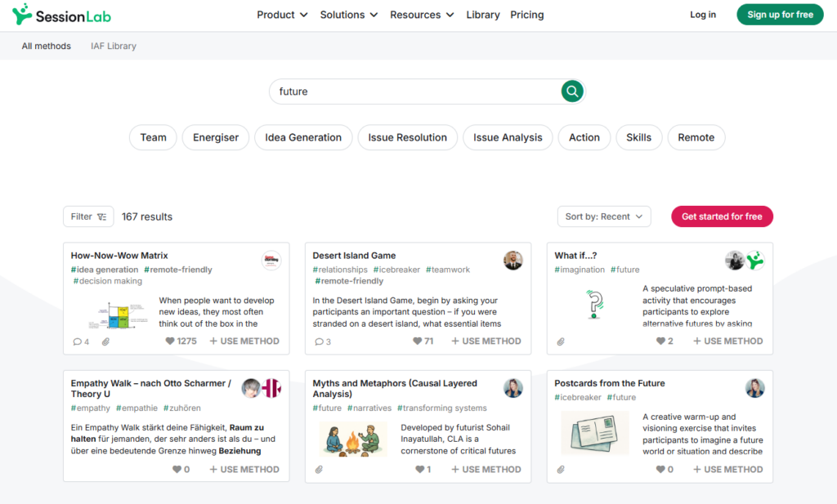
Task: Click attachment paperclip on What if...? card
Action: pyautogui.click(x=561, y=341)
